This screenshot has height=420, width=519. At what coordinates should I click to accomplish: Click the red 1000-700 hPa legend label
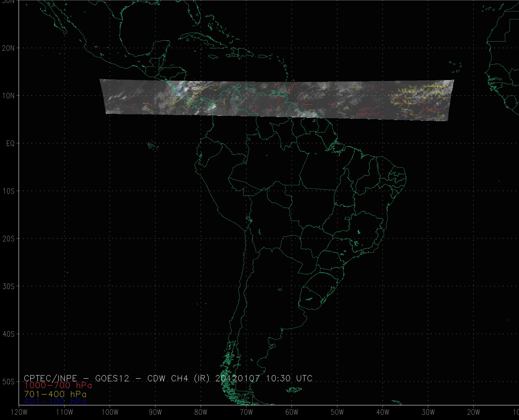[58, 386]
